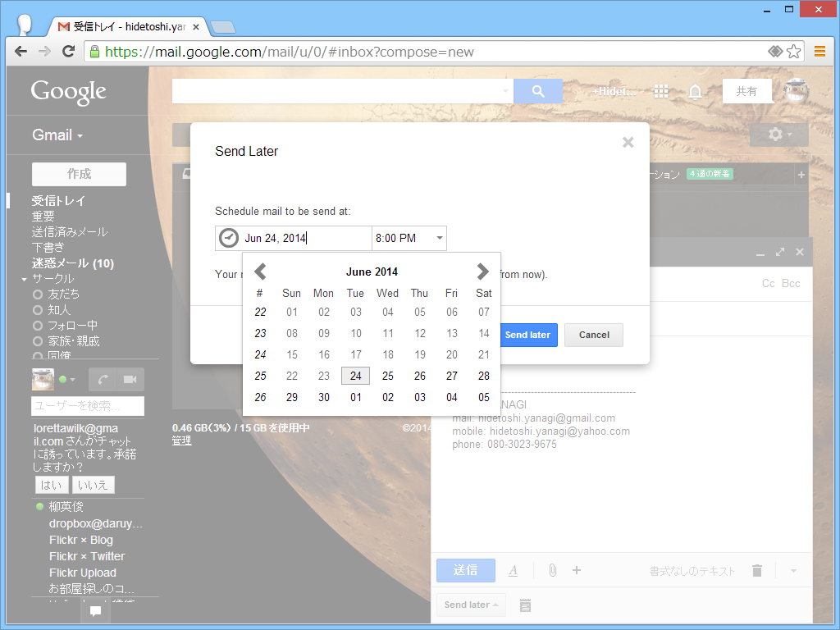Viewport: 840px width, 630px height.
Task: Click the blue Send later button
Action: [527, 335]
